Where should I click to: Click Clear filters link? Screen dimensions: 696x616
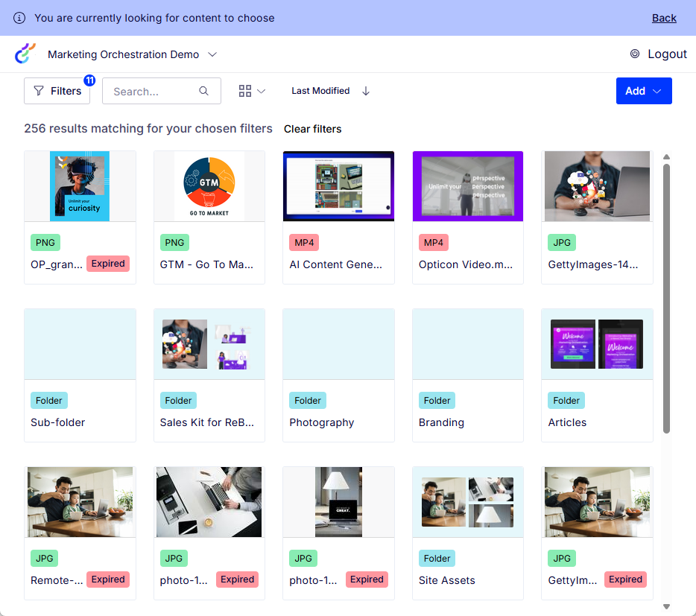click(x=312, y=129)
